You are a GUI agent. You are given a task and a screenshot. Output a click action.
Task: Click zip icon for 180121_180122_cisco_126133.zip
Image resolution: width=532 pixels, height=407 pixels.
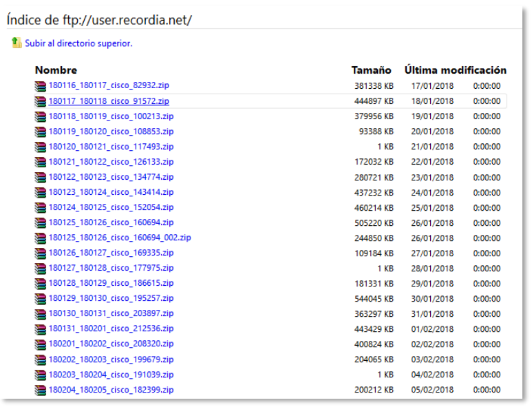click(40, 163)
